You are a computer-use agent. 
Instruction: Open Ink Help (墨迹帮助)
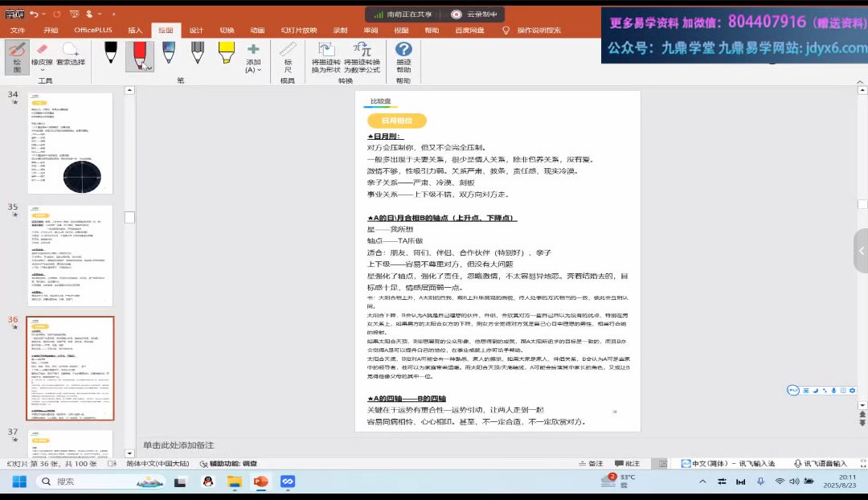coord(403,58)
